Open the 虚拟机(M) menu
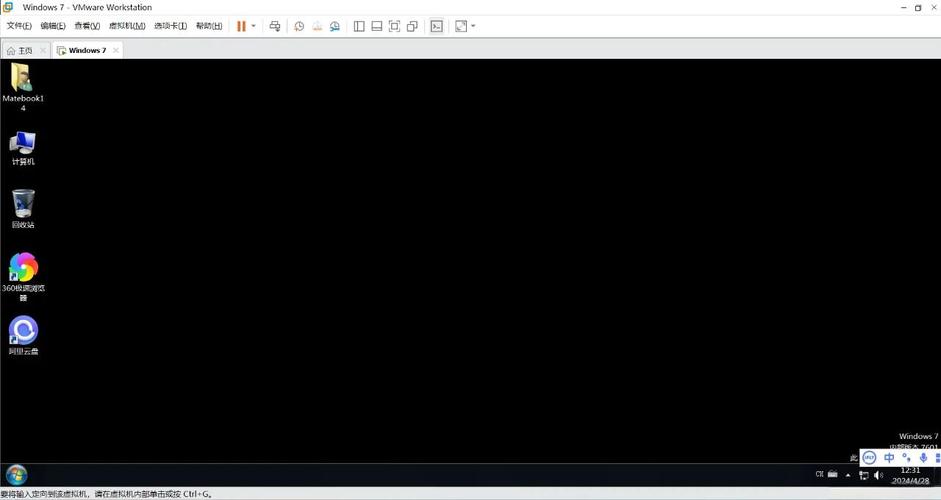The height and width of the screenshot is (500, 941). [127, 26]
